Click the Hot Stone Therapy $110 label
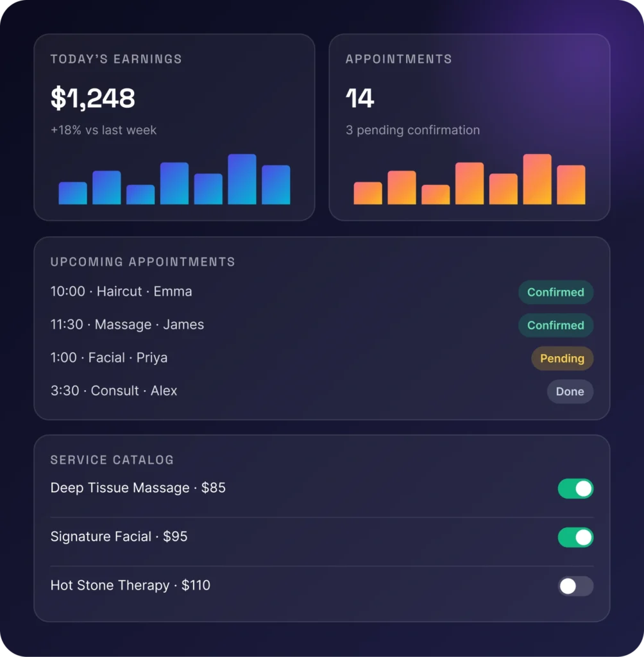 click(x=130, y=585)
